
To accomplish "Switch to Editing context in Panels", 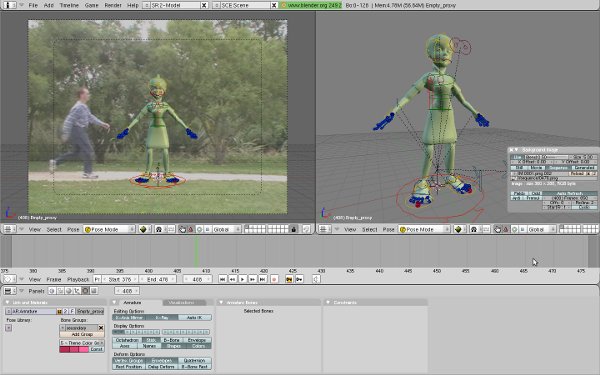I will pyautogui.click(x=85, y=291).
